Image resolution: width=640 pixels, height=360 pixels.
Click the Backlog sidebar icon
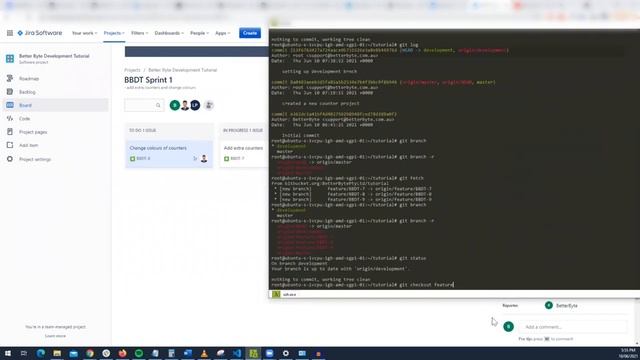click(x=10, y=92)
